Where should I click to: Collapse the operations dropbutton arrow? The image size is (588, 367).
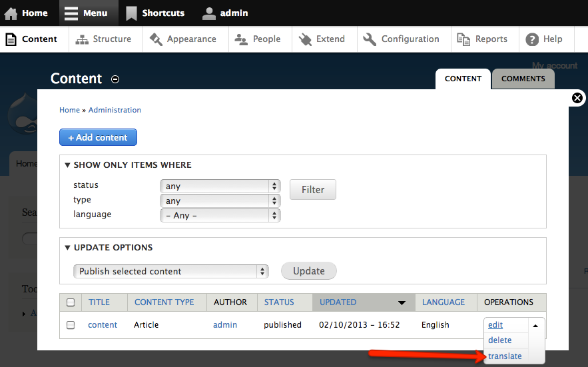pos(535,326)
